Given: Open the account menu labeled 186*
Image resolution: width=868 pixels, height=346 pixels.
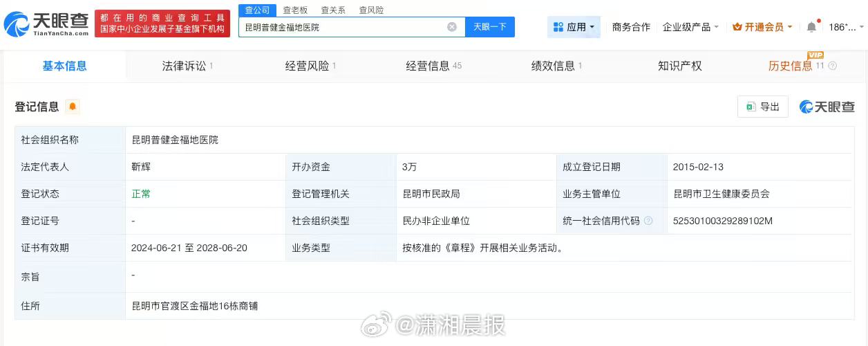Looking at the screenshot, I should point(846,27).
